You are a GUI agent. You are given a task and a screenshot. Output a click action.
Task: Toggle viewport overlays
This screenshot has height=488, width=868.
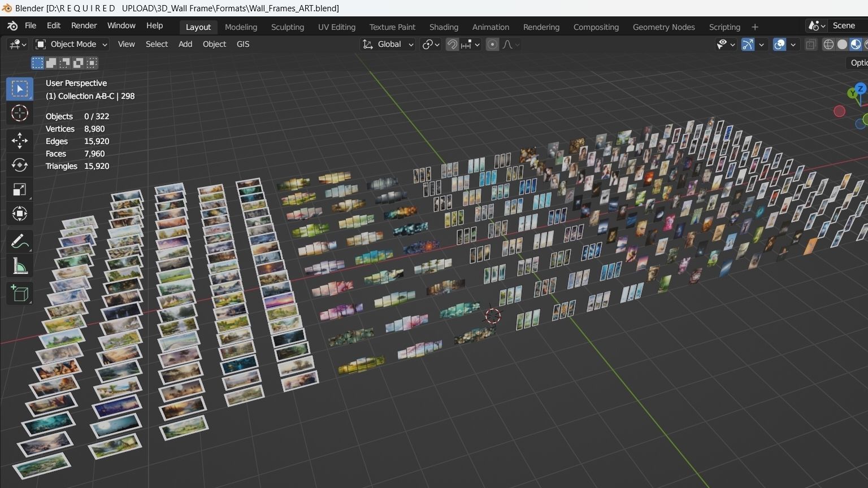[x=779, y=45]
